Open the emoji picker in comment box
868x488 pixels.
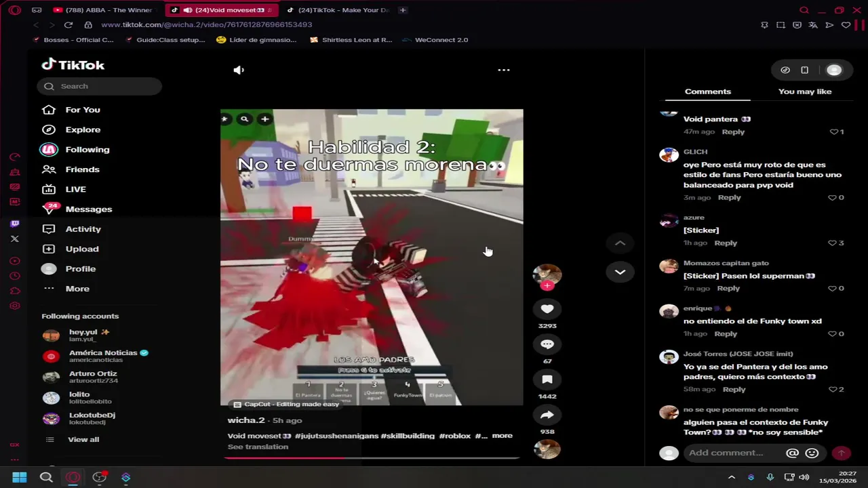point(812,453)
